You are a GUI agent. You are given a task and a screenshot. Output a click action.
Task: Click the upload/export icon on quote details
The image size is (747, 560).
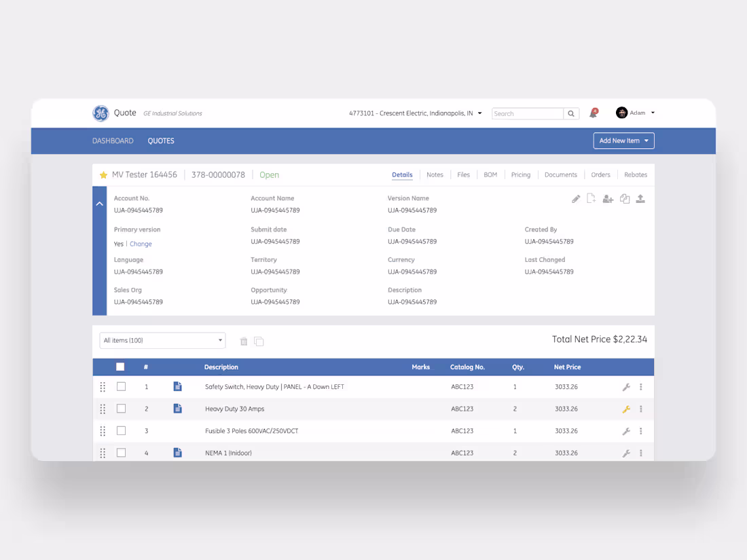(640, 198)
